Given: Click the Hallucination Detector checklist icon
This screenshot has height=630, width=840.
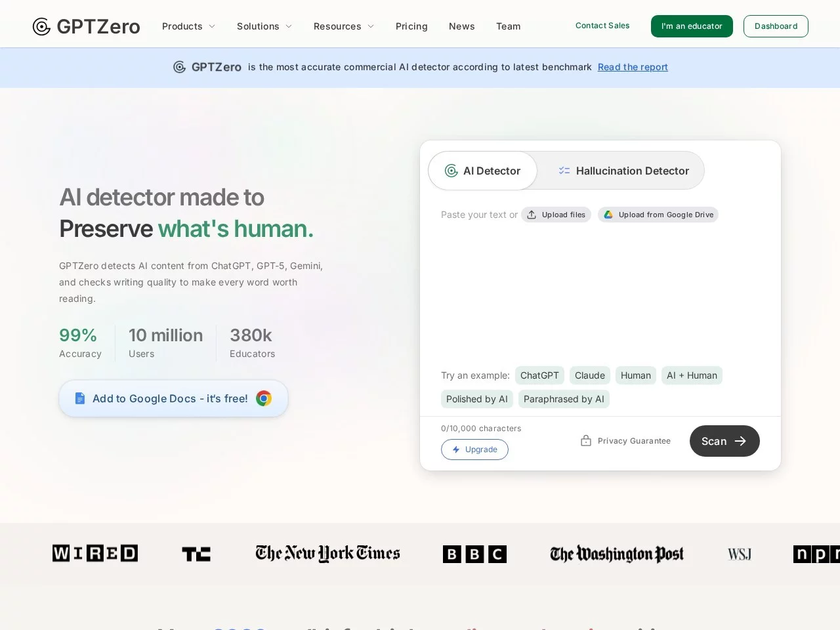Looking at the screenshot, I should 564,170.
